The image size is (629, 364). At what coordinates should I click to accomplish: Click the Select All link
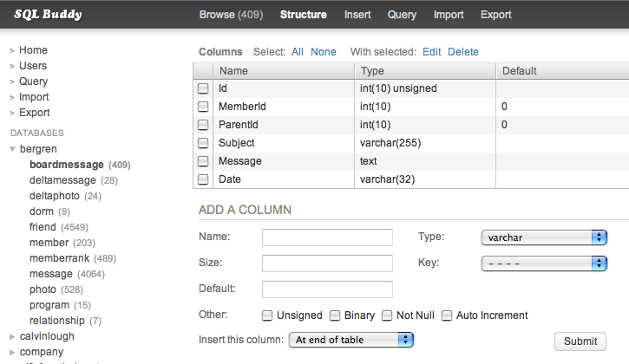pyautogui.click(x=298, y=52)
